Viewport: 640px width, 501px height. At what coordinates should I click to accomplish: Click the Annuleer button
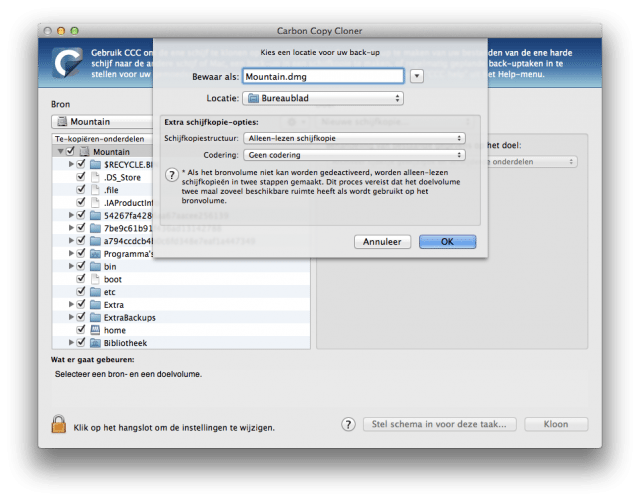pos(382,241)
